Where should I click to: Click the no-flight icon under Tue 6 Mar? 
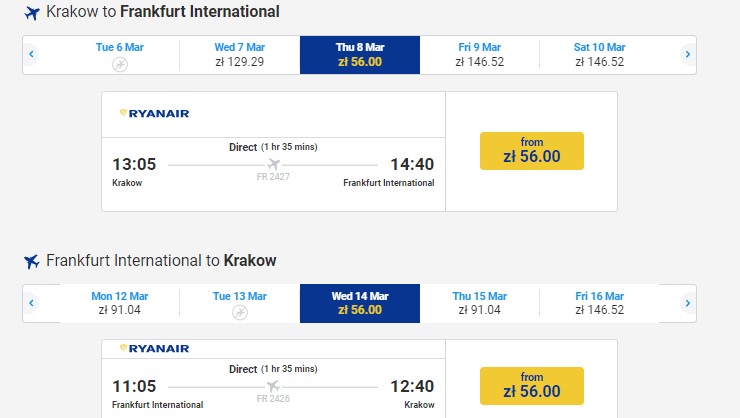coord(120,64)
